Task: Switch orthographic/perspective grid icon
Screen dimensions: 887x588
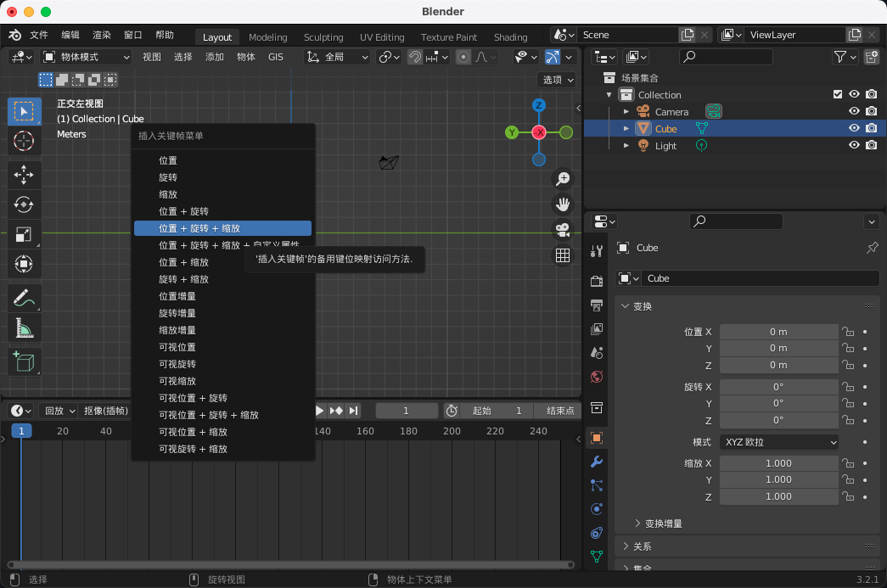Action: point(562,255)
